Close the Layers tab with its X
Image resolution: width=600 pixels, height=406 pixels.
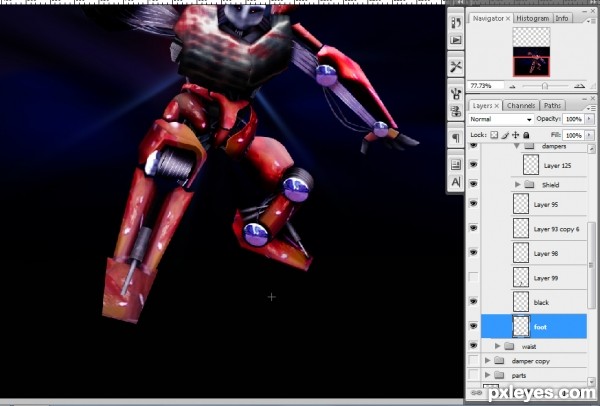click(x=497, y=106)
